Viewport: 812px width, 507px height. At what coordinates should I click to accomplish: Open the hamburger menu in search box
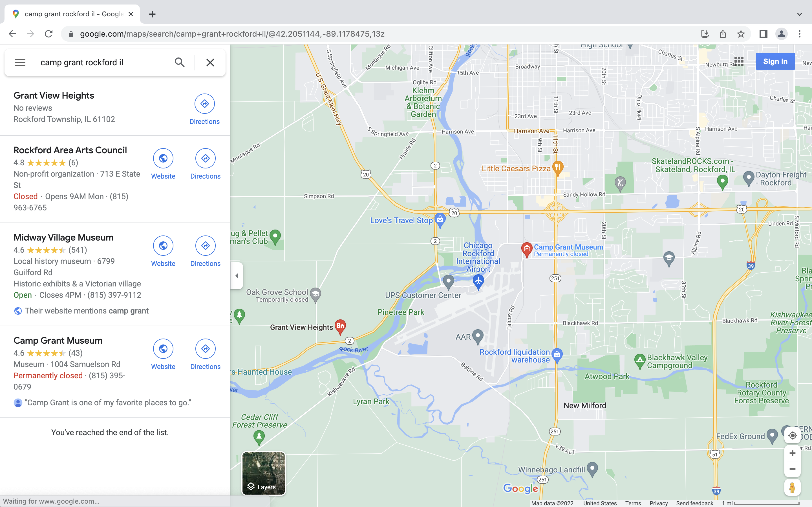(x=20, y=62)
